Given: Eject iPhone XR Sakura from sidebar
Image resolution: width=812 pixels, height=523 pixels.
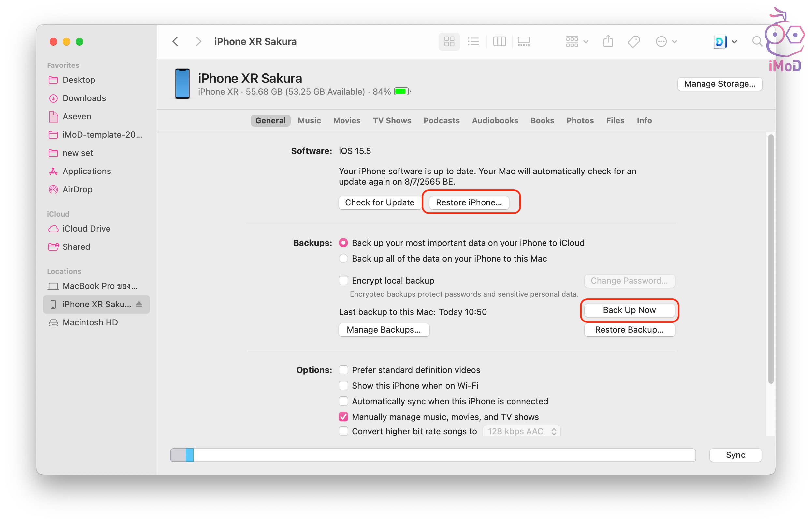Looking at the screenshot, I should (139, 304).
